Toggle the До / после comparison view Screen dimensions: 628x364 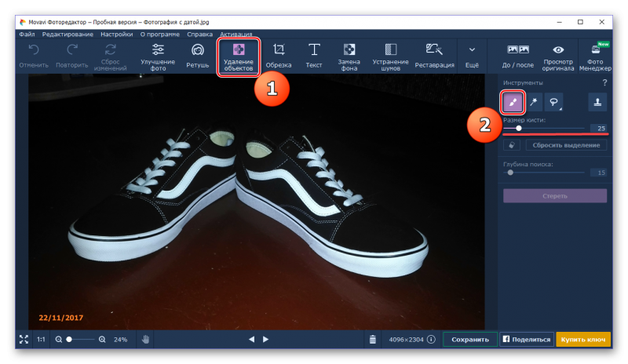[x=518, y=56]
